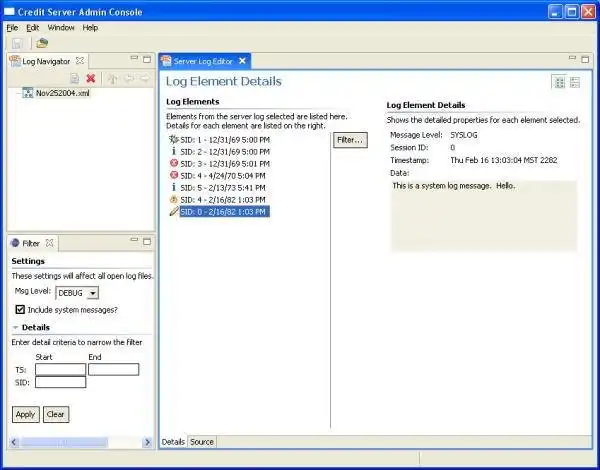Screen dimensions: 600x470
Task: Click the Save toolbar icon
Action: [18, 43]
